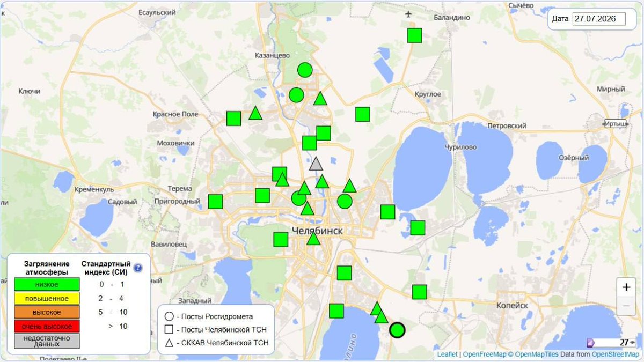644x362 pixels.
Task: Click the Петровский map label
Action: [507, 126]
